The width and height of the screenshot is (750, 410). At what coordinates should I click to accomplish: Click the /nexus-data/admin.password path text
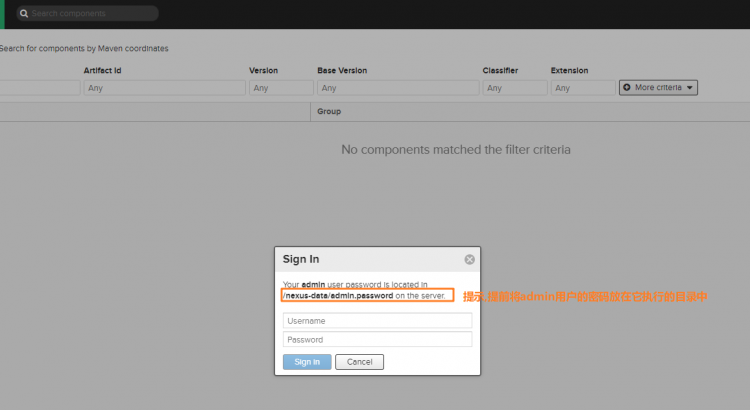[337, 296]
